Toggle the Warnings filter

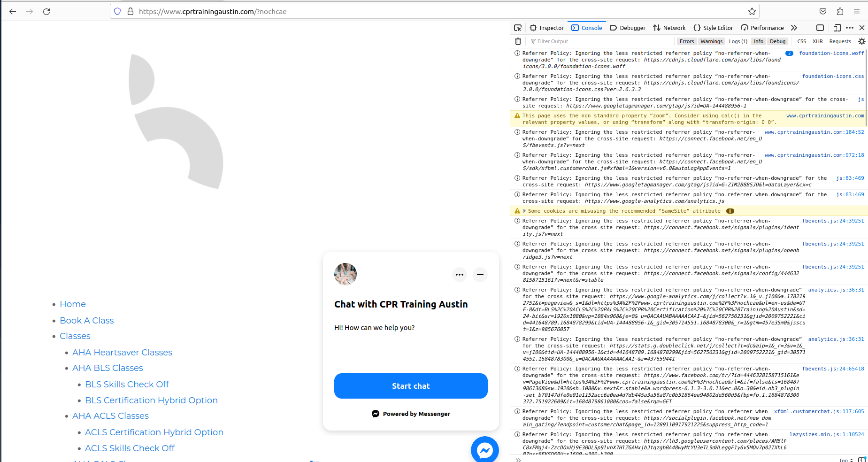712,41
